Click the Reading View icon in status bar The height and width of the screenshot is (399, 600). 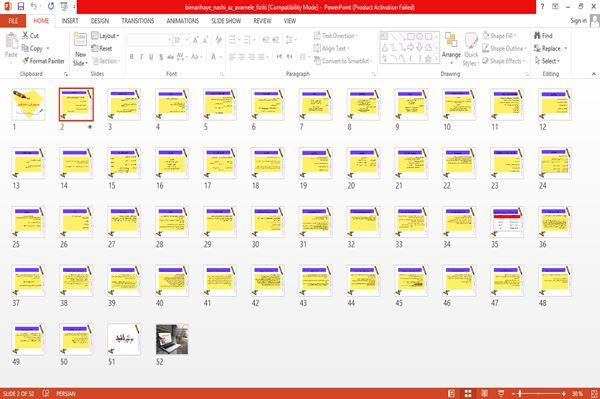484,394
